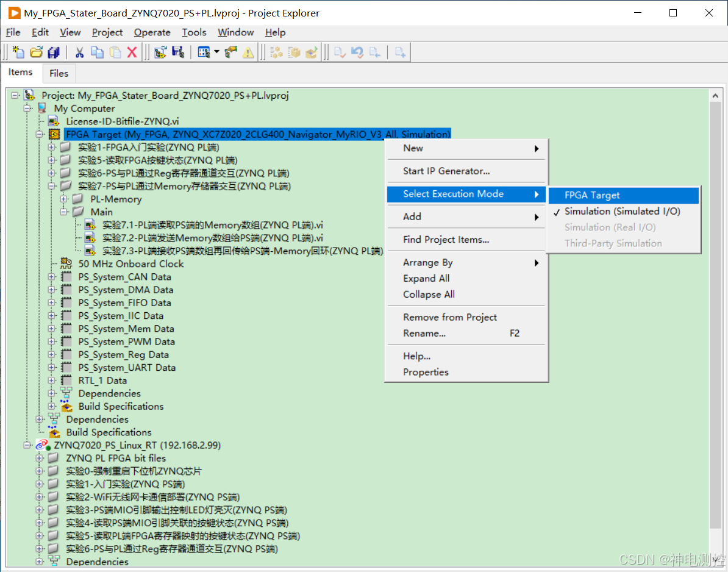
Task: Expand the PL-Memory folder
Action: tap(63, 199)
